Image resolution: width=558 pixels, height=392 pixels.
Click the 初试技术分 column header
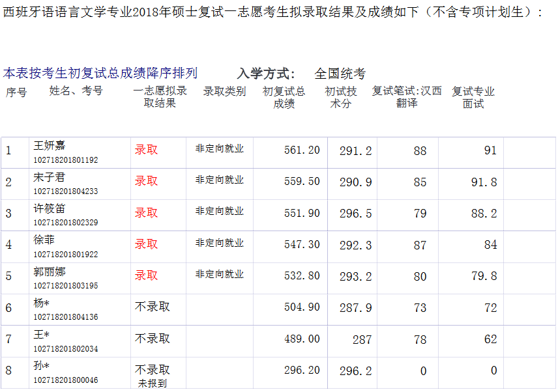point(341,98)
